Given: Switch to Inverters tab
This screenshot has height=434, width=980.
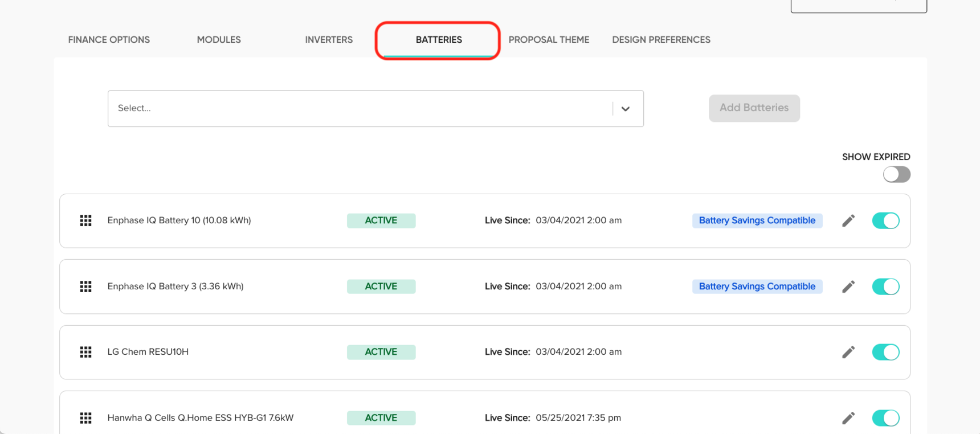Looking at the screenshot, I should (329, 40).
